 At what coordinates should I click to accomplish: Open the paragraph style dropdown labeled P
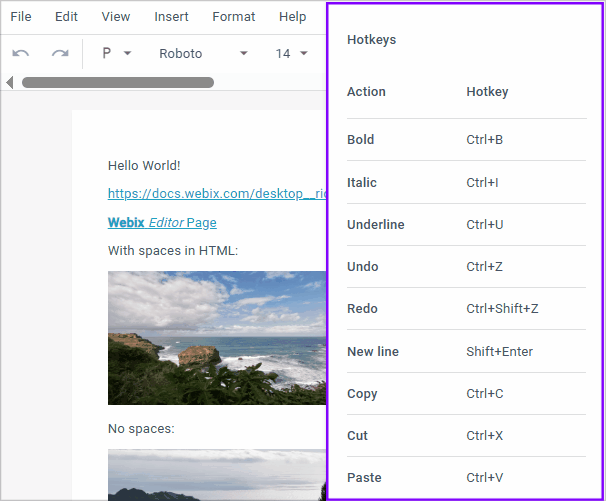pyautogui.click(x=116, y=54)
